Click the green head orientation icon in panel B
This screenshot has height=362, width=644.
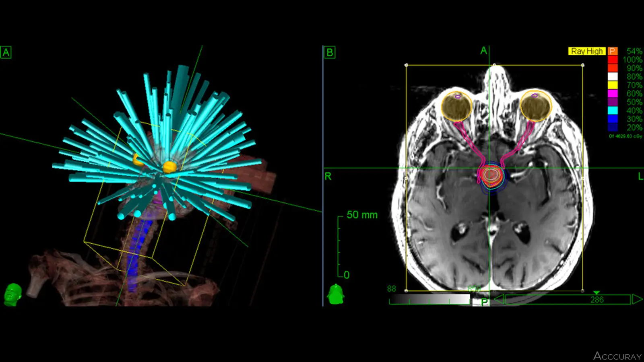click(x=335, y=294)
